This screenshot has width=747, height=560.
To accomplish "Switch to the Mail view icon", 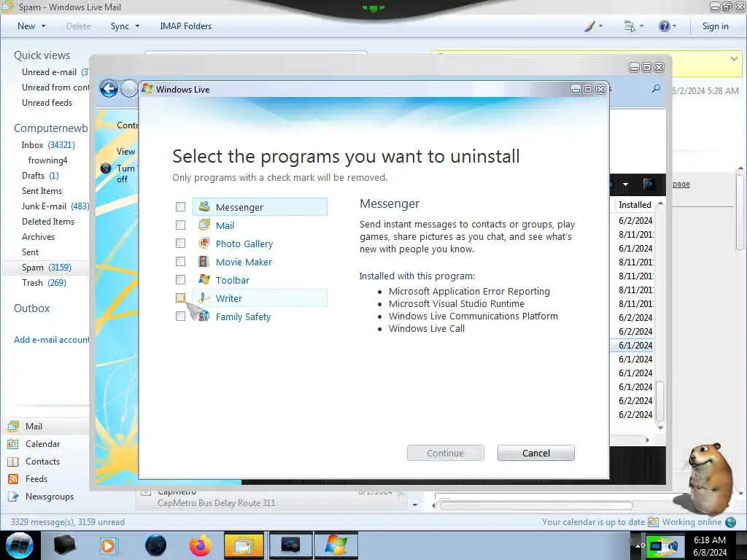I will coord(14,426).
